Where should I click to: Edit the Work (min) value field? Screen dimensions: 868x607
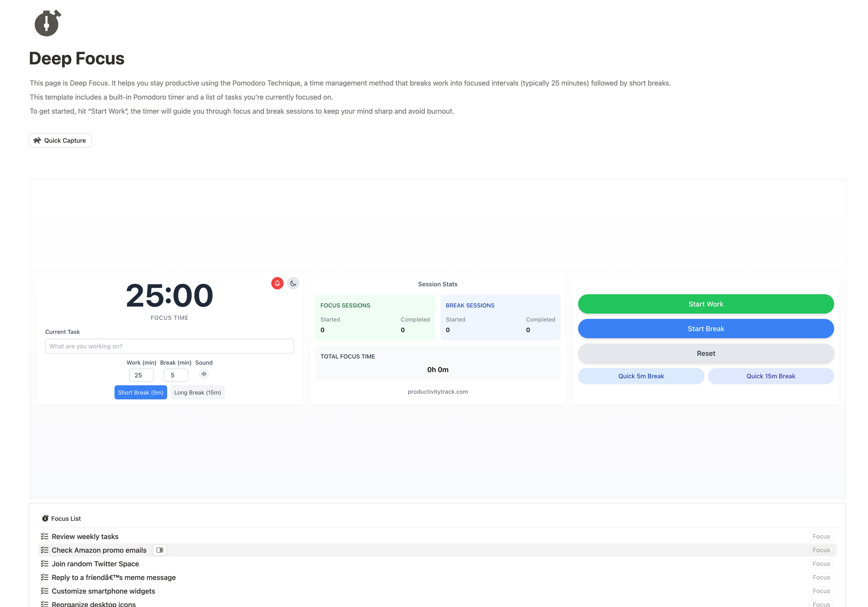point(141,375)
